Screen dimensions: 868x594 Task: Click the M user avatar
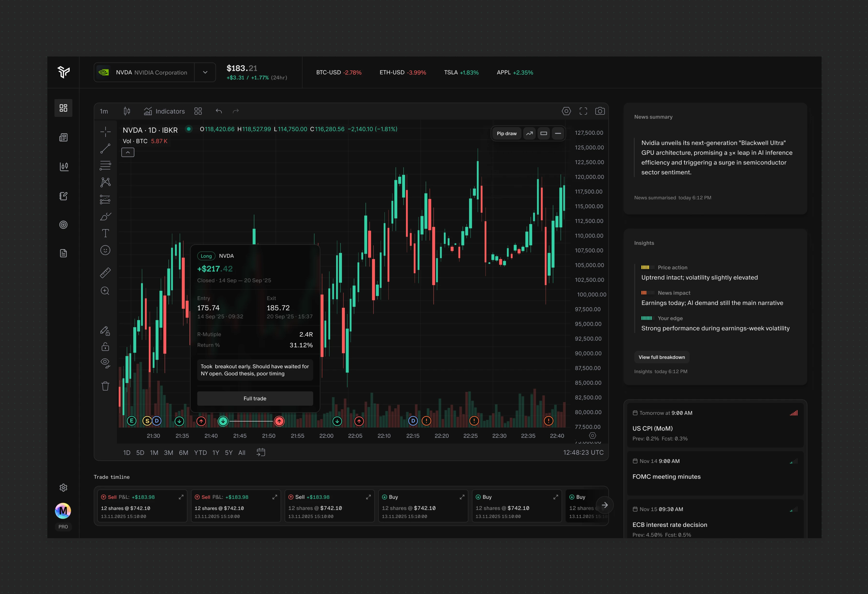click(x=63, y=510)
